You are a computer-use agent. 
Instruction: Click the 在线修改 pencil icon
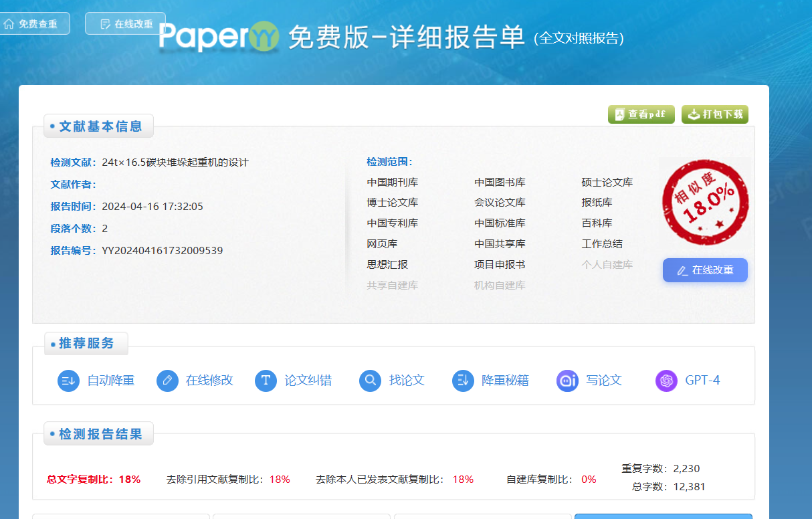pyautogui.click(x=167, y=381)
